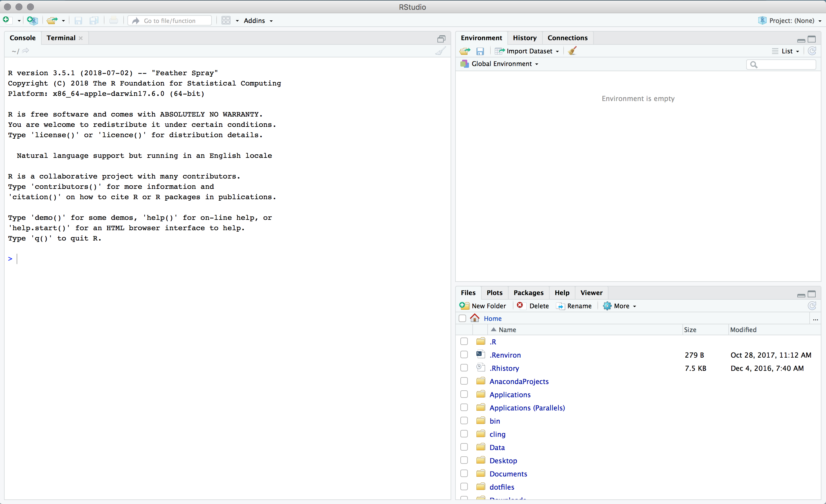Viewport: 826px width, 504px height.
Task: Switch to the Packages tab
Action: [x=528, y=293]
